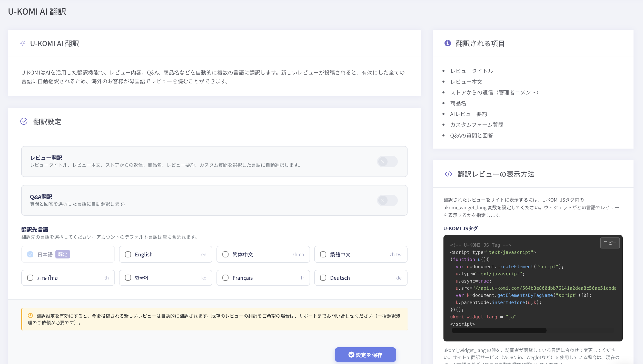Click the clock warning icon in yellow notice

pyautogui.click(x=30, y=316)
